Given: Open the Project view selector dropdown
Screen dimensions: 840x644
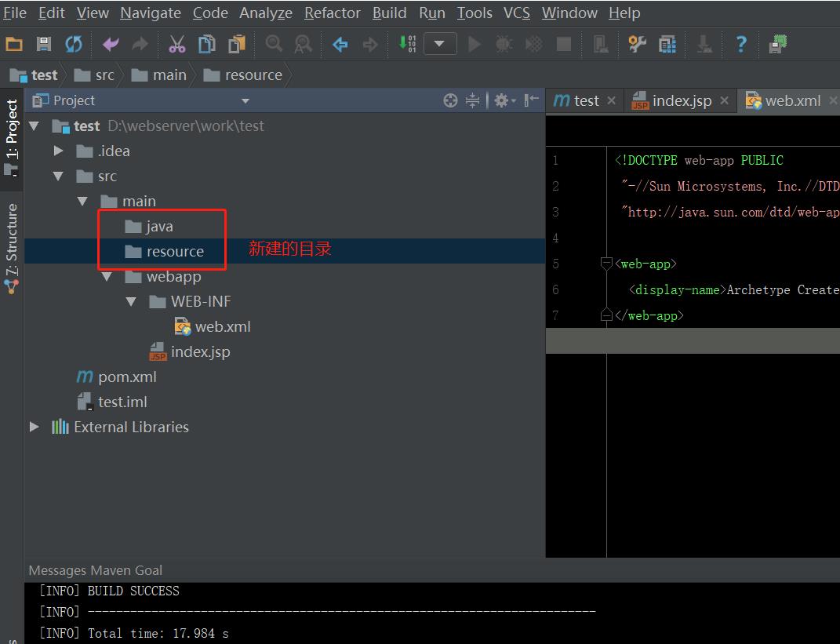Looking at the screenshot, I should point(245,100).
